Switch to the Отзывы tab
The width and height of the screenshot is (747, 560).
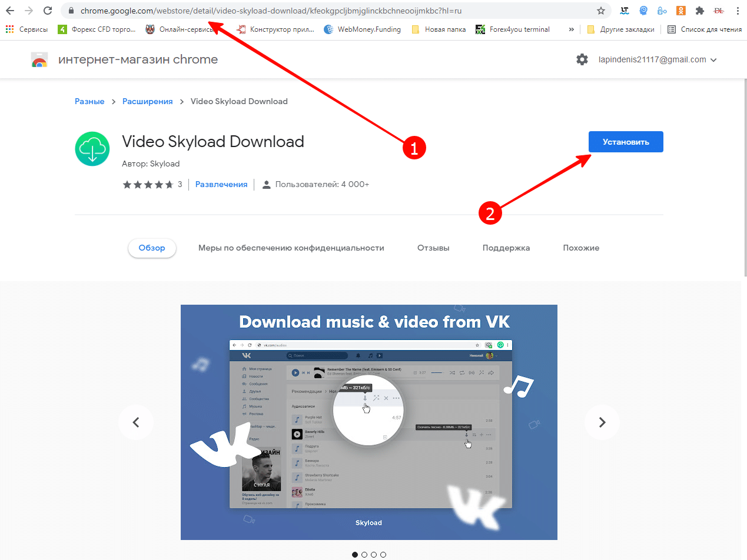point(433,248)
